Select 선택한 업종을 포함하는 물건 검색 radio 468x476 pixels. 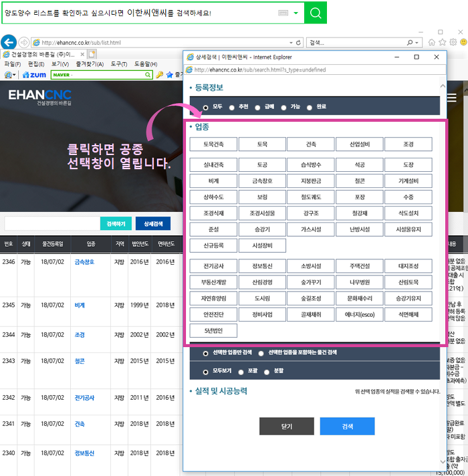point(261,354)
